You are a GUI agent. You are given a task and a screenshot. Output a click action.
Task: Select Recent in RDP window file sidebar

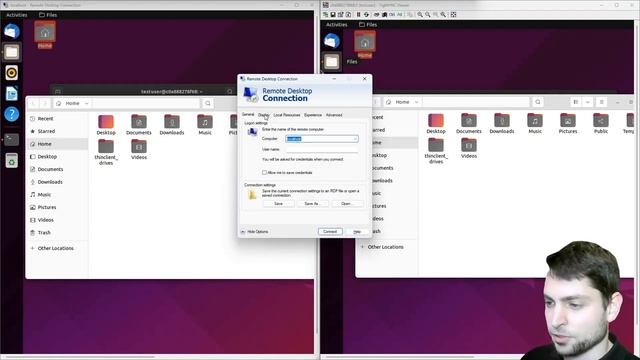pos(57,119)
